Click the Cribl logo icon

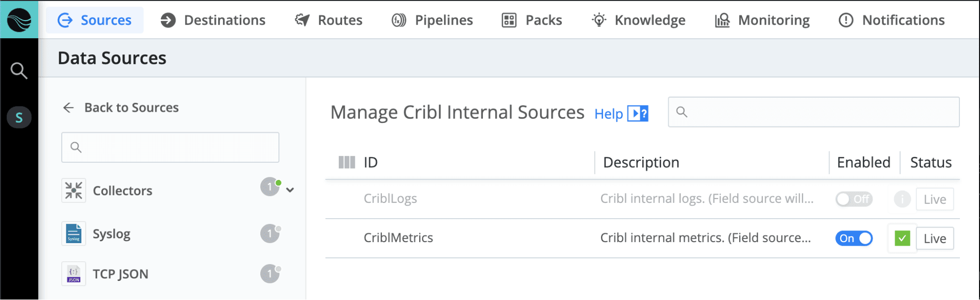point(19,20)
